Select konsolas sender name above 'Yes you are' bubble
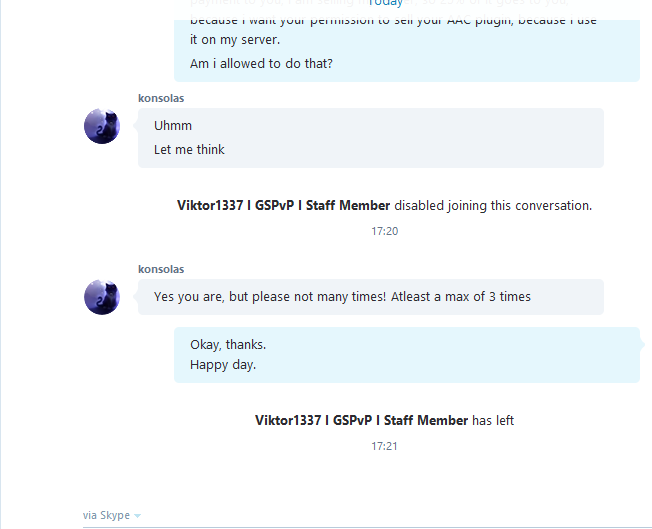The height and width of the screenshot is (529, 652). (x=161, y=269)
